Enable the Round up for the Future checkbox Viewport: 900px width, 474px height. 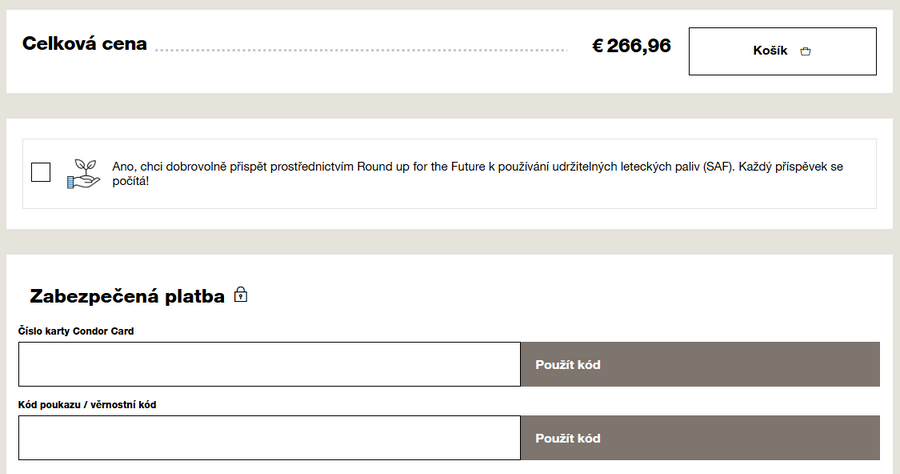tap(41, 172)
